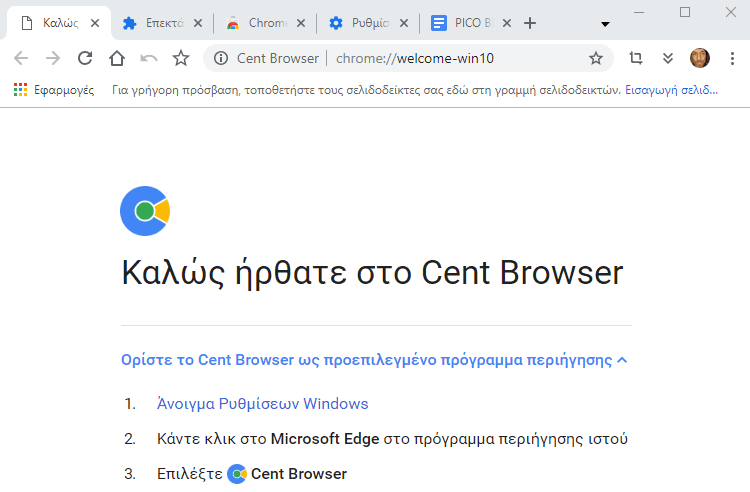Close the Chrome web store tab

tap(301, 23)
